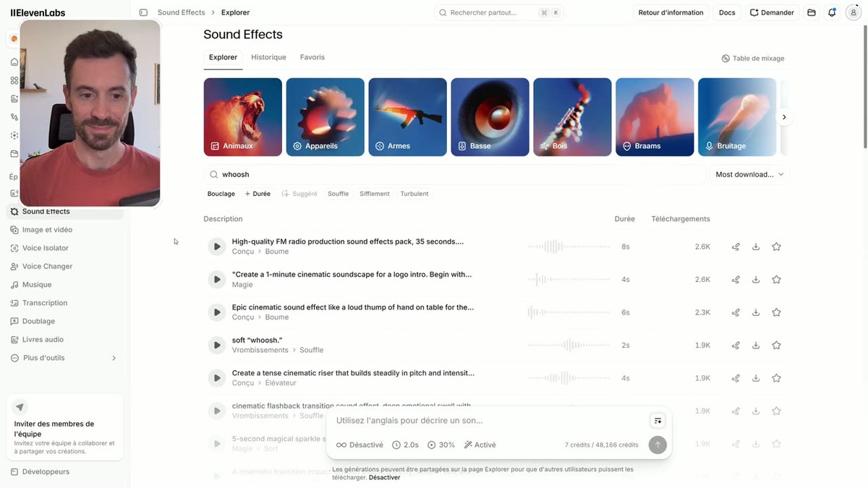Favorite the Epic cinematic sound effect

[x=776, y=312]
